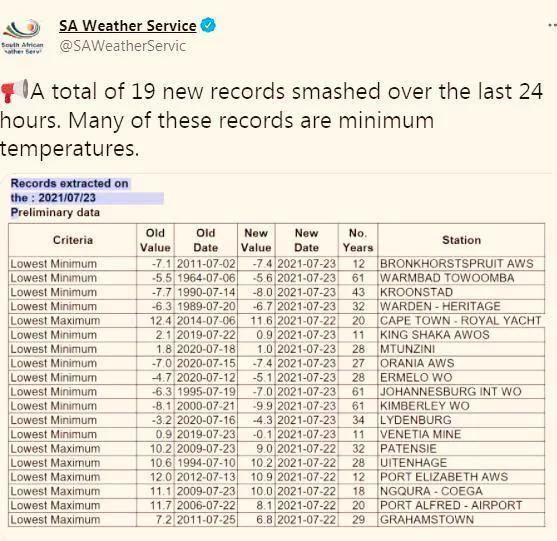Select the Old Value column header
Image resolution: width=557 pixels, height=541 pixels.
pyautogui.click(x=155, y=240)
